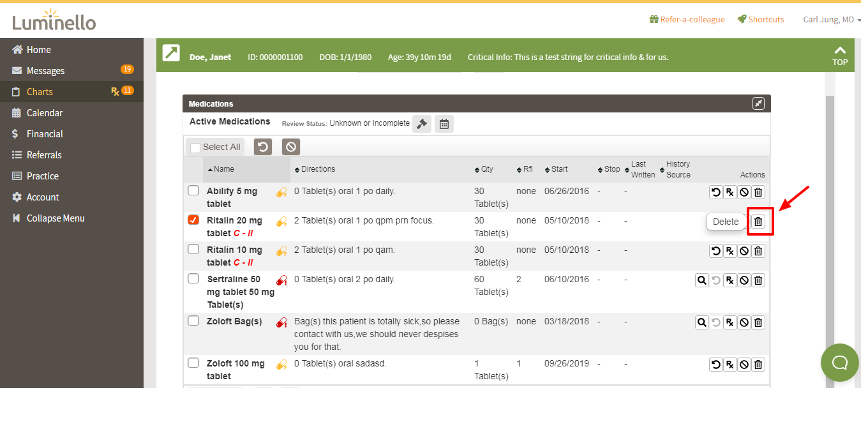Screen dimensions: 868x445
Task: Click the patient name Doe, Janet
Action: [x=210, y=57]
